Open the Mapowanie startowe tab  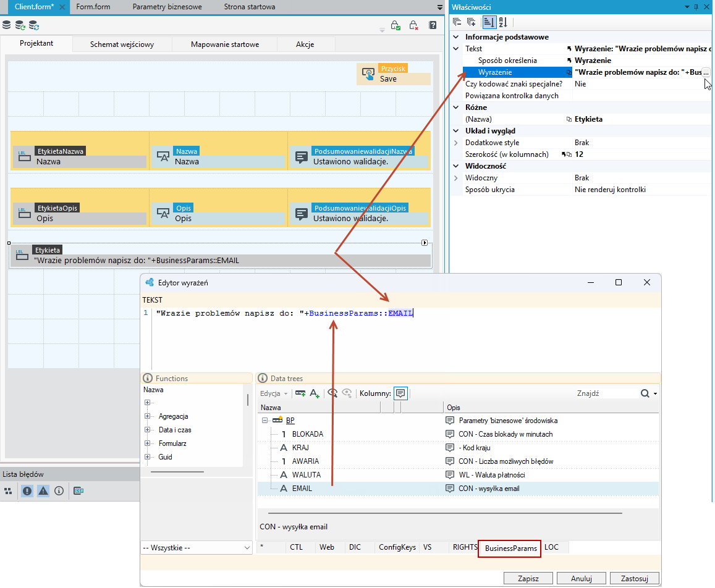click(225, 44)
